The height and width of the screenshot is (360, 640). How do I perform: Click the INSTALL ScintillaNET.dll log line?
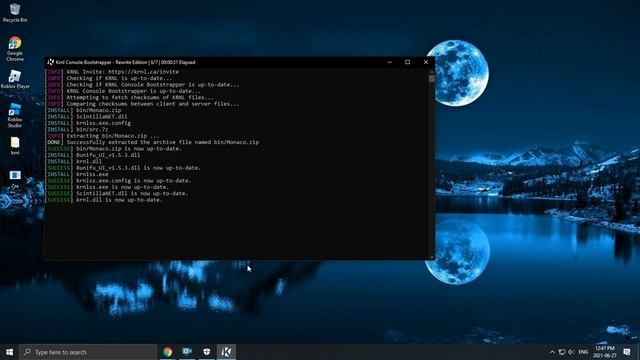click(x=86, y=117)
